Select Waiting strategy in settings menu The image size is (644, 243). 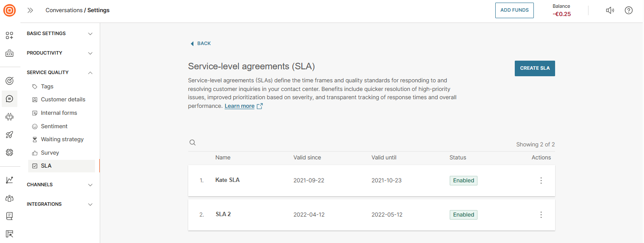point(62,139)
